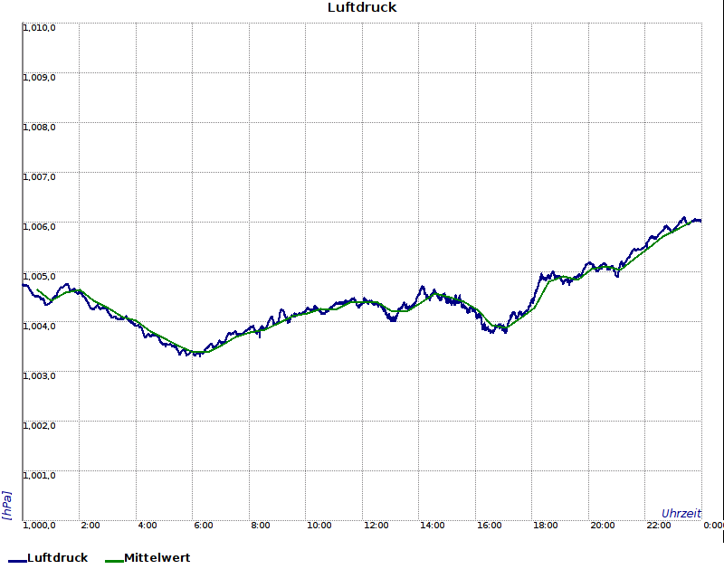Click the 1,010,0 y-axis value label
The image size is (724, 588).
click(40, 27)
